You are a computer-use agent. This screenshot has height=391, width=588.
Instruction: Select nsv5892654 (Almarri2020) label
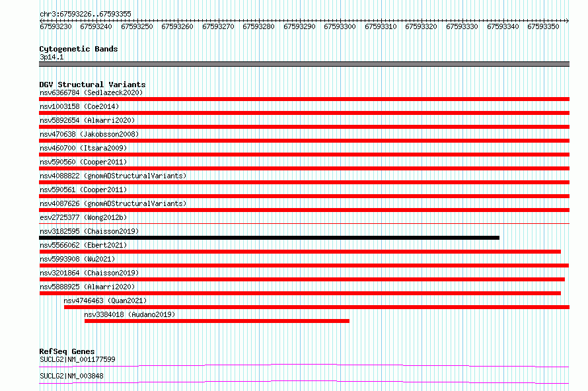click(x=87, y=120)
